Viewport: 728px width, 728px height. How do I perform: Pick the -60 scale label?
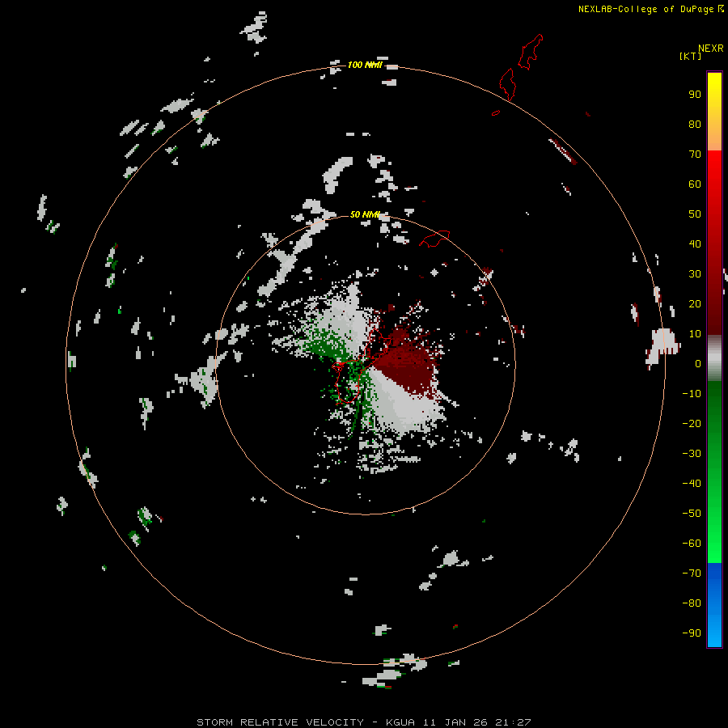692,544
